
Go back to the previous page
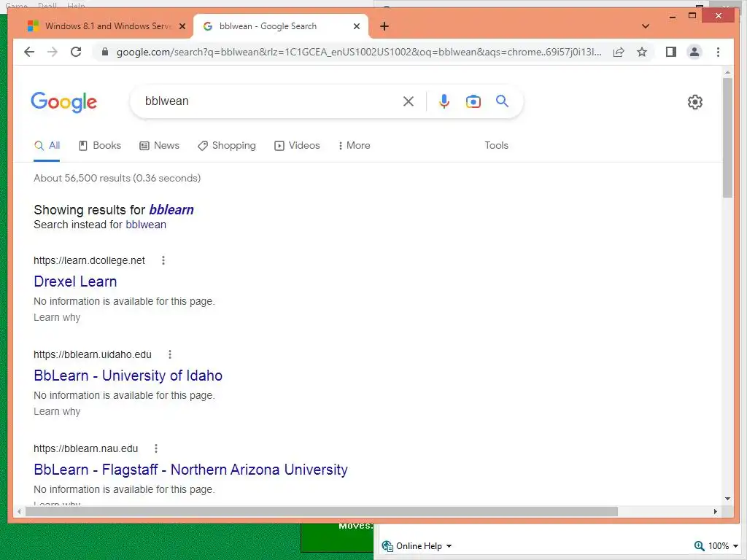coord(29,52)
